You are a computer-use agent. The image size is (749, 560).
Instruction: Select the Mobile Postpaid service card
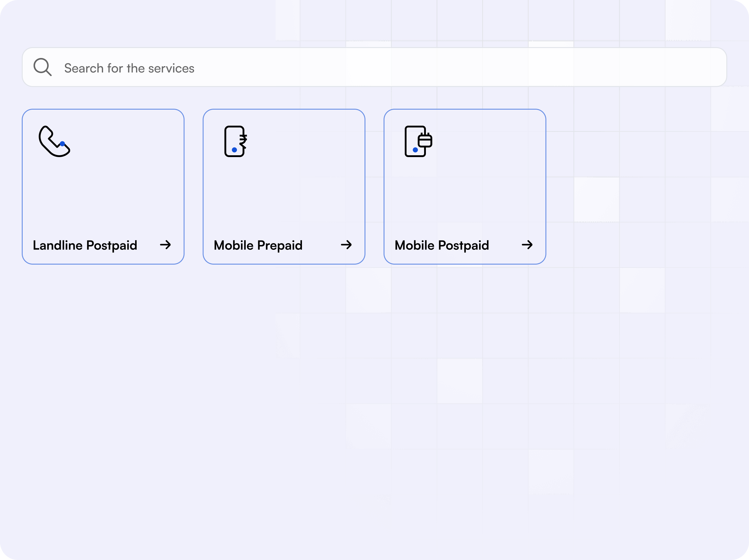click(x=465, y=186)
